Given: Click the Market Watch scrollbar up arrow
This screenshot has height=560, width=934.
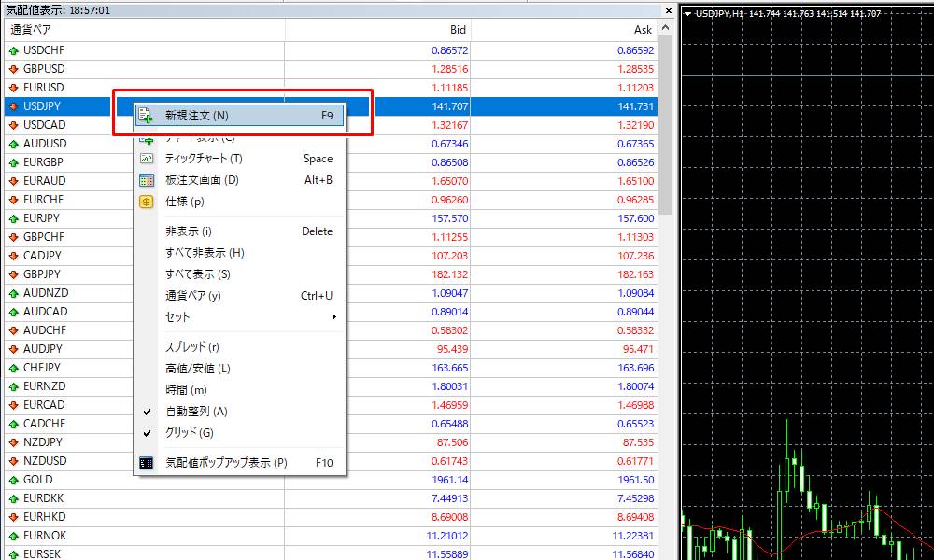Looking at the screenshot, I should point(664,28).
